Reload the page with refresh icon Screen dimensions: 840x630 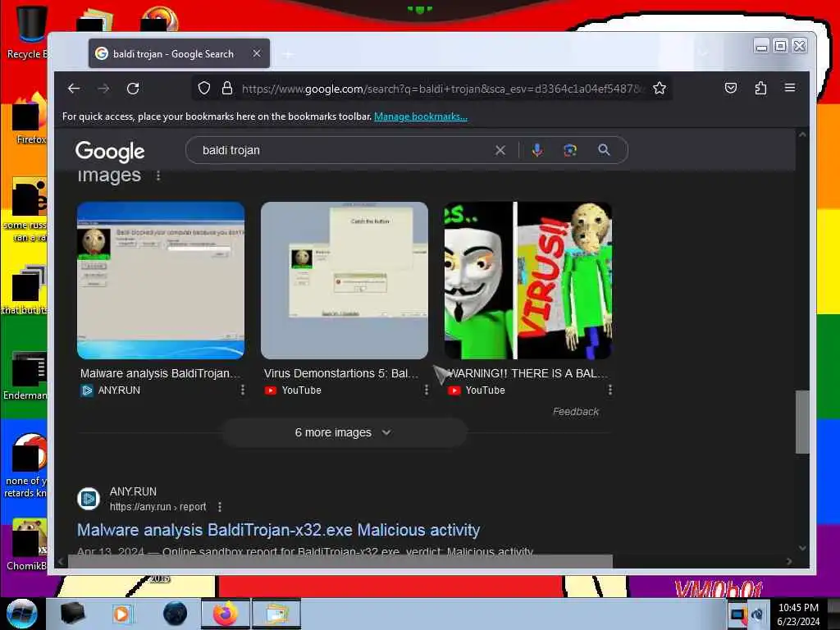tap(133, 89)
